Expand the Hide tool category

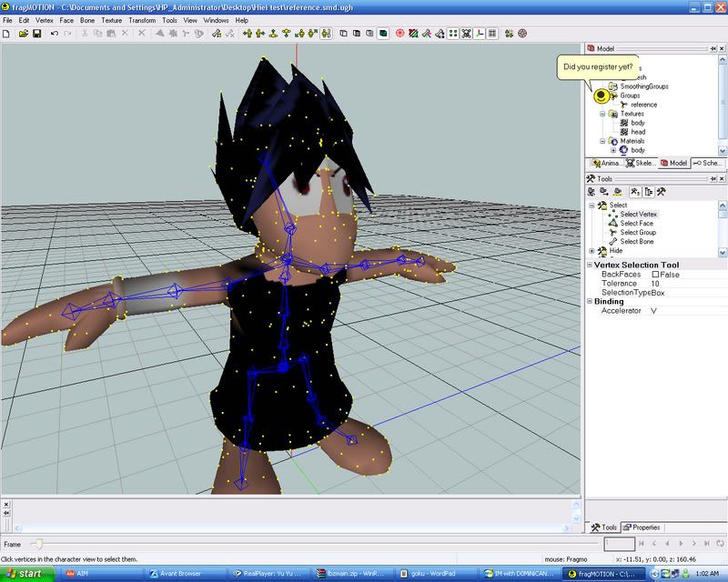coord(591,251)
